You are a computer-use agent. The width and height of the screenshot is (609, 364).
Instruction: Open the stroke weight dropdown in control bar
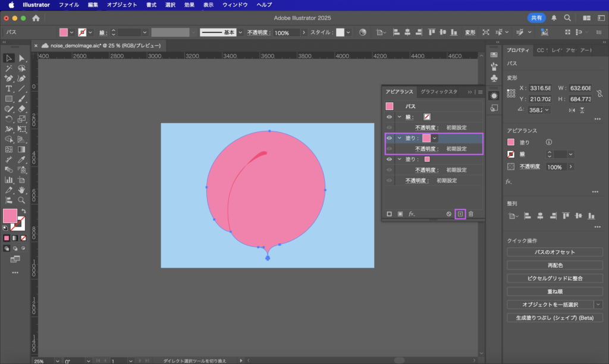[145, 33]
